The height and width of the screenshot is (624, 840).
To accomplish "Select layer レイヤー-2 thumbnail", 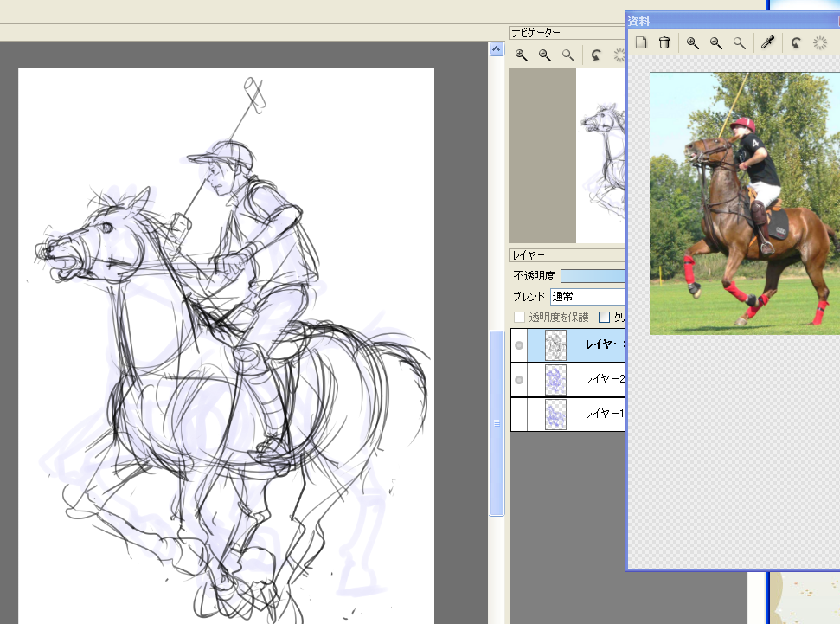I will pos(555,380).
